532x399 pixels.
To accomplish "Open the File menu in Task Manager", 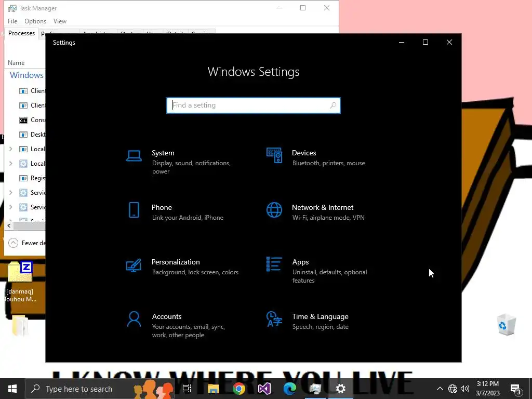I will pos(12,21).
